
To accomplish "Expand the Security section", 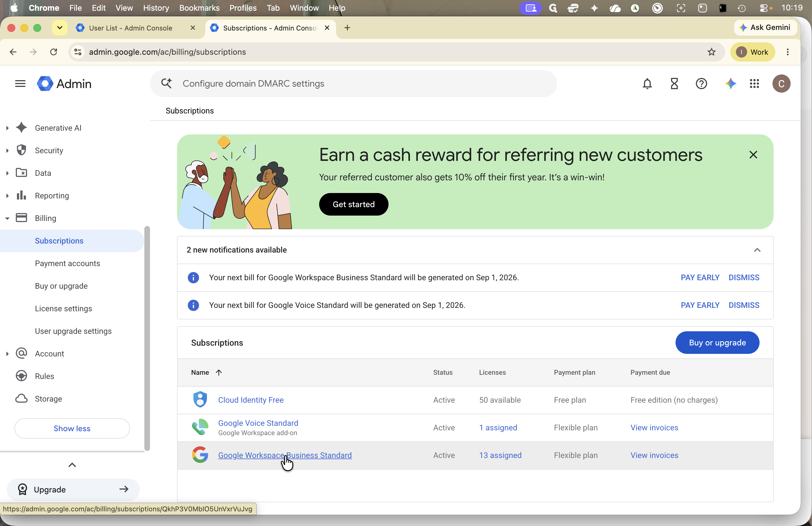I will pyautogui.click(x=7, y=151).
